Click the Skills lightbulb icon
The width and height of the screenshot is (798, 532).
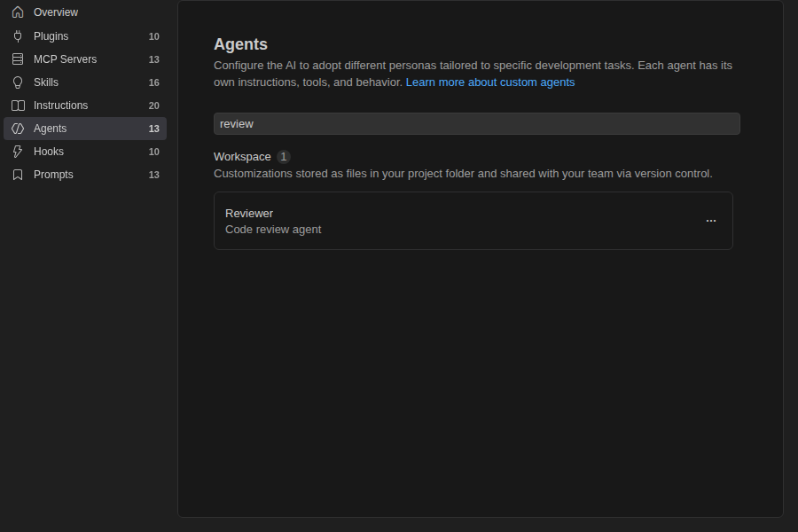(18, 82)
